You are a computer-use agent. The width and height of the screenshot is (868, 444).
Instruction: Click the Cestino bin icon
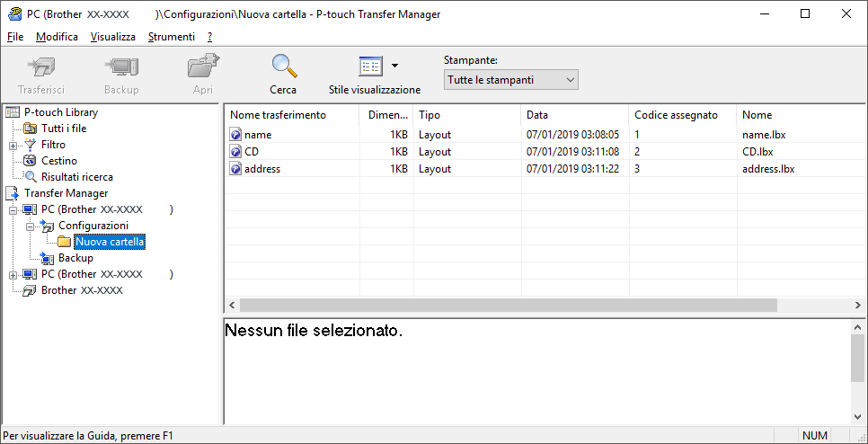click(x=30, y=161)
